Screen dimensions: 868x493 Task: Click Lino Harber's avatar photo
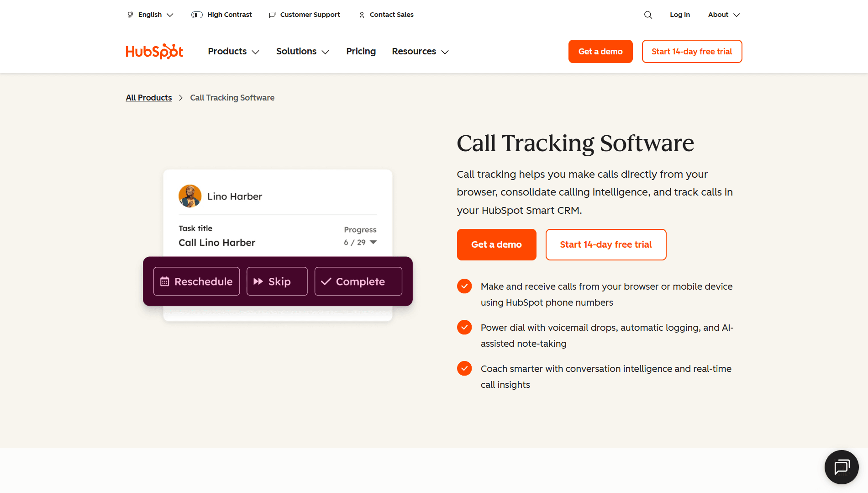[x=190, y=196]
